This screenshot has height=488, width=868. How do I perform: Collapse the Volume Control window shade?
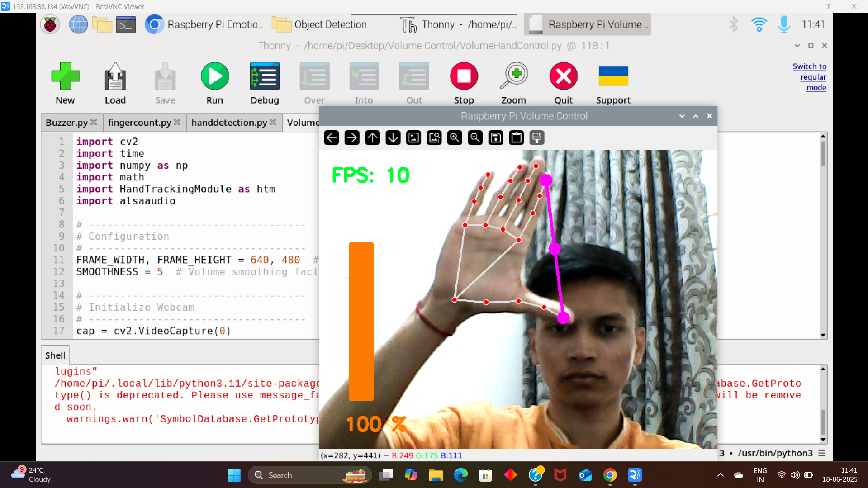695,116
